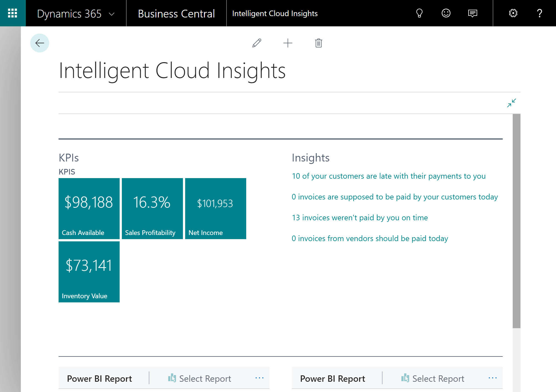The width and height of the screenshot is (556, 392).
Task: Open the Net Income KPI tile
Action: (216, 209)
